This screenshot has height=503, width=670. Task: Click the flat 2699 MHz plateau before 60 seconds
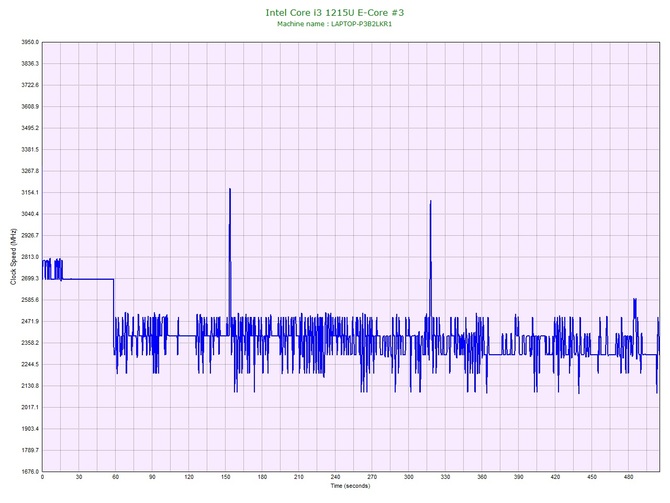(88, 279)
